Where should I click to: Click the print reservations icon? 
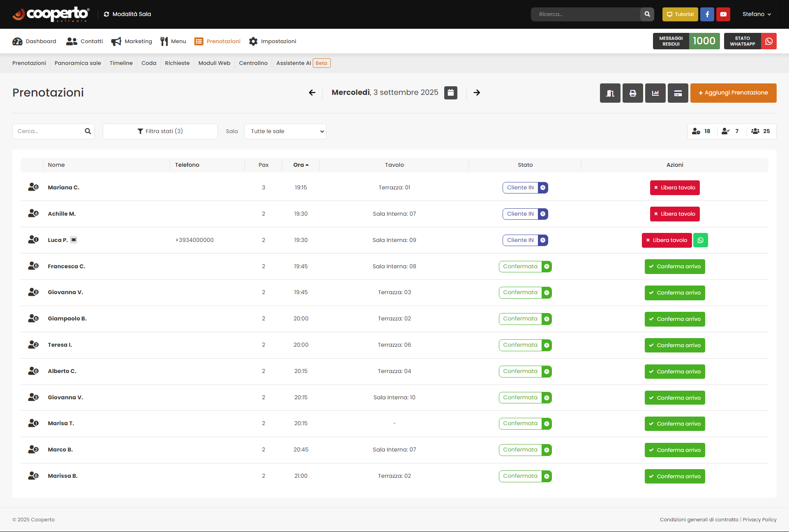(x=633, y=93)
